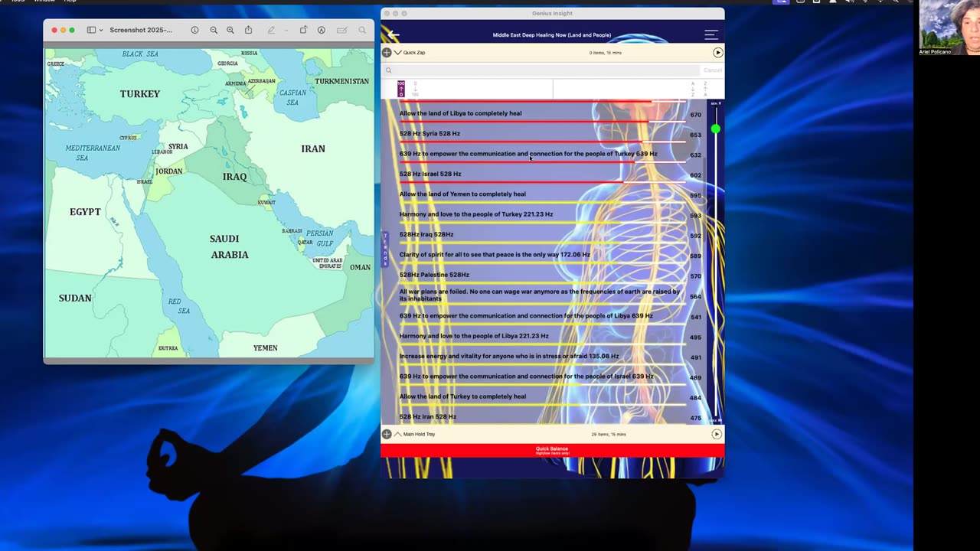The width and height of the screenshot is (980, 551).
Task: Select the highlight pen tool in Preview
Action: click(271, 30)
